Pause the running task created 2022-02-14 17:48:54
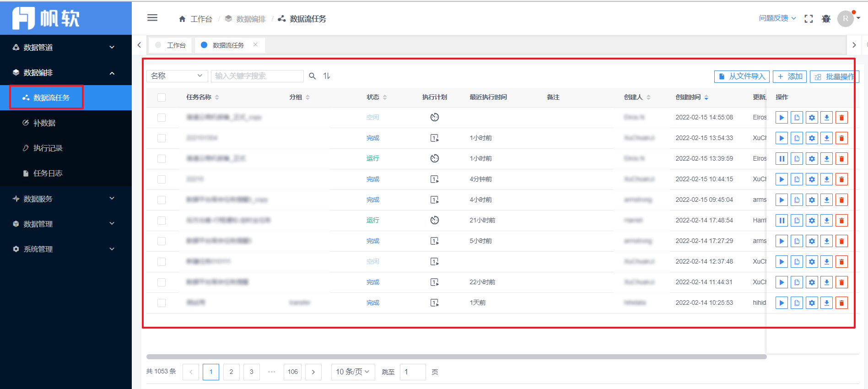This screenshot has height=389, width=868. tap(782, 221)
